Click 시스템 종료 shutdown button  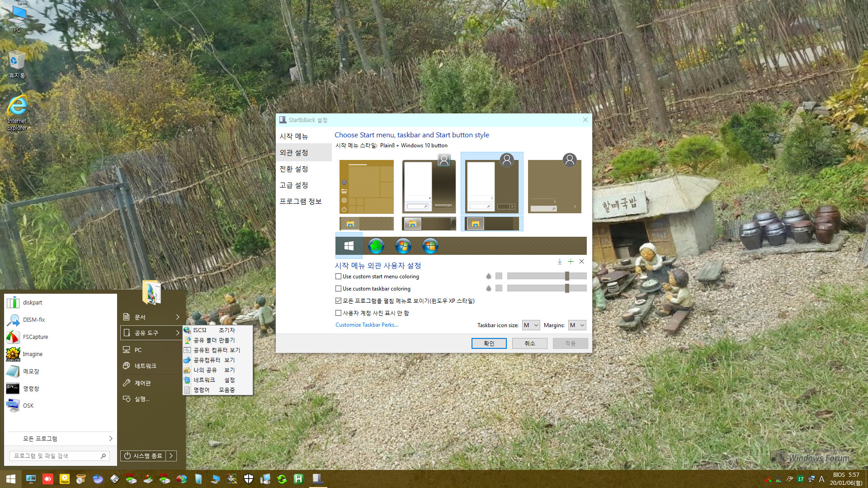click(143, 455)
